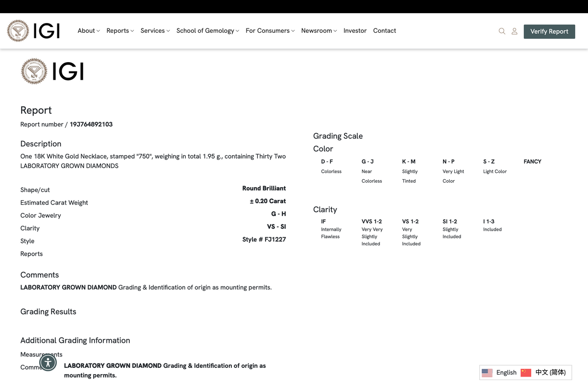Screen dimensions: 588x382
Task: Select the China flag language option
Action: 526,373
